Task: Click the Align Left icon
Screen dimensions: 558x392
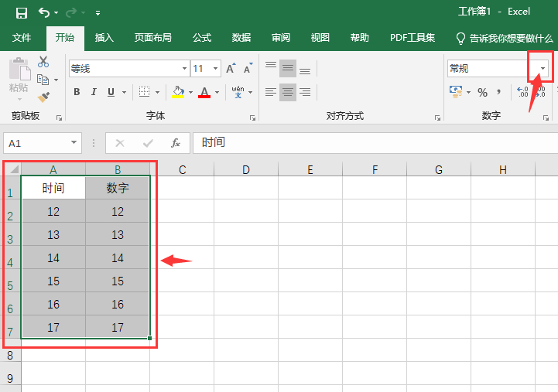Action: pyautogui.click(x=271, y=93)
